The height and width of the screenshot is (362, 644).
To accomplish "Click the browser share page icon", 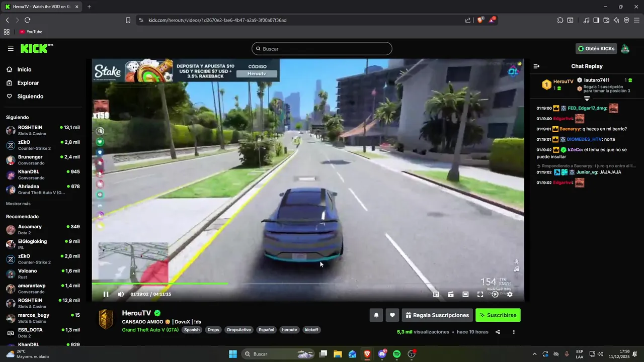I will coord(468,20).
